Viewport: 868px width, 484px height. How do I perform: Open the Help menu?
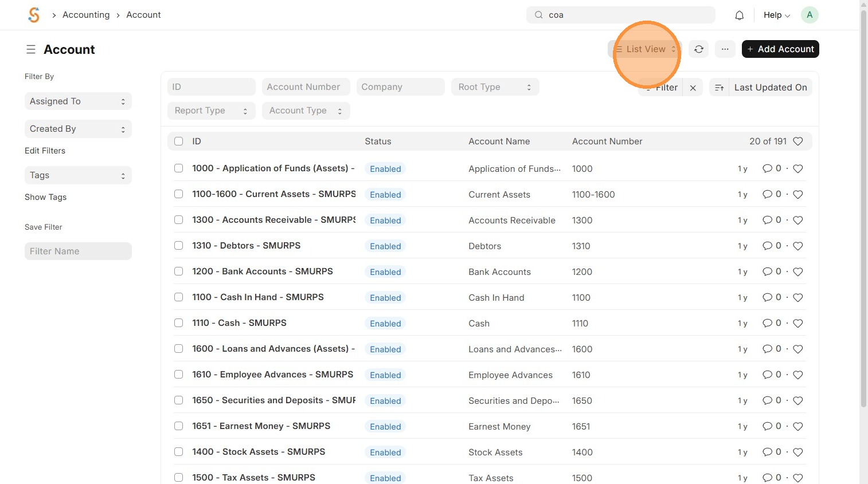point(776,15)
